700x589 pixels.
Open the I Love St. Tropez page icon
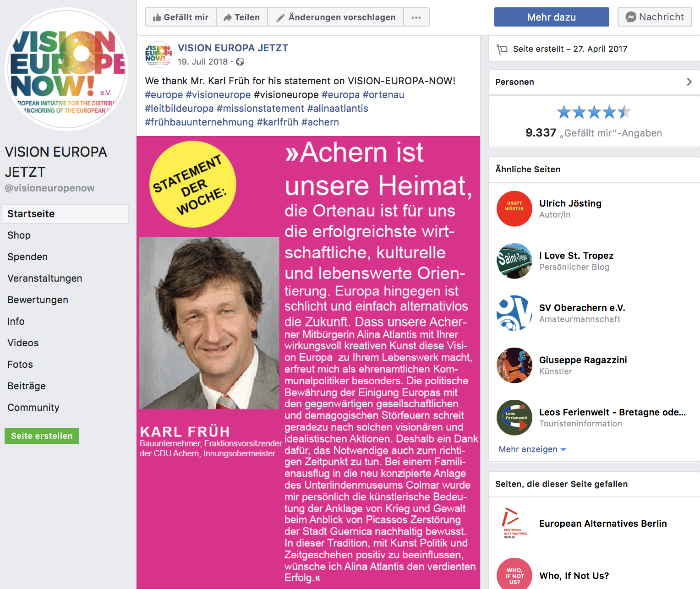pos(514,261)
